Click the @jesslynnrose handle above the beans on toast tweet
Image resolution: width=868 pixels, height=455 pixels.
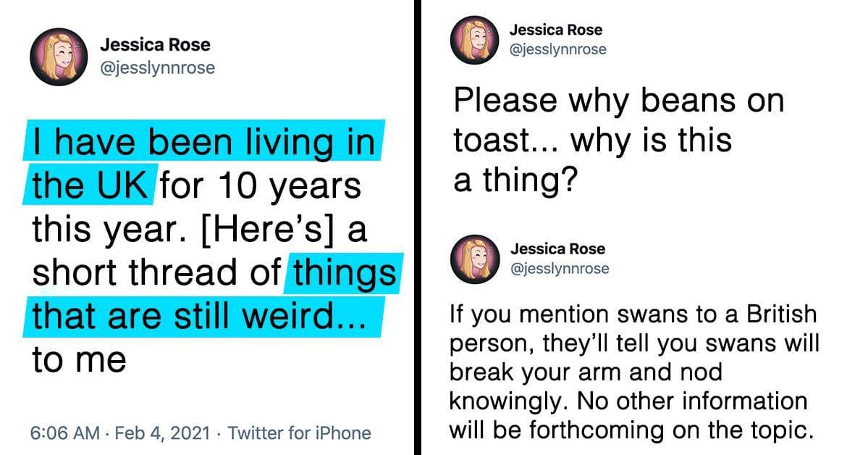pyautogui.click(x=558, y=49)
